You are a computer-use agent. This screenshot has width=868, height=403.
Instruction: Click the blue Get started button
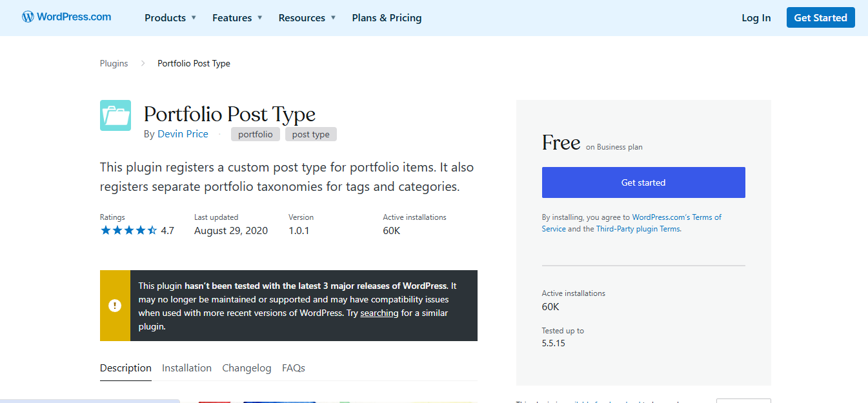point(643,182)
